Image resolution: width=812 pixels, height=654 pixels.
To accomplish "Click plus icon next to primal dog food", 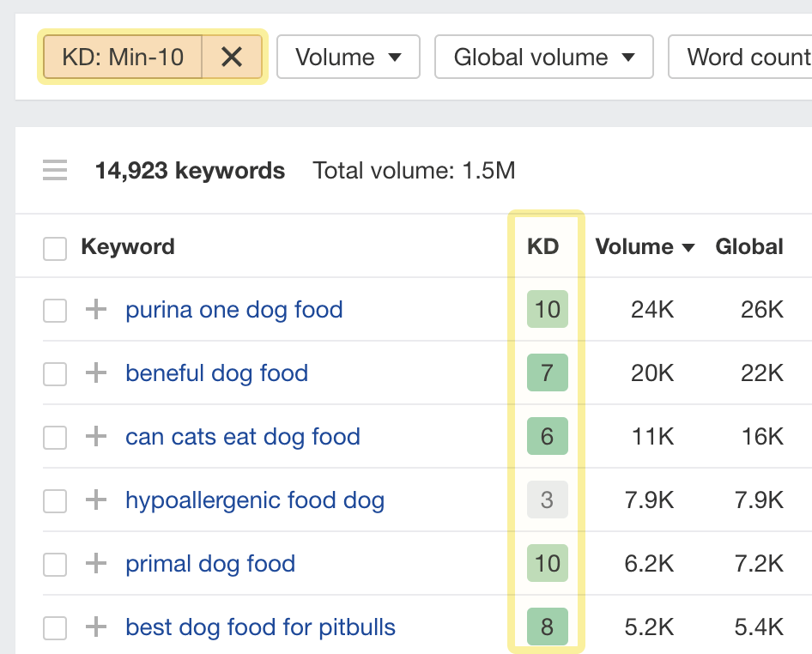I will click(x=96, y=564).
